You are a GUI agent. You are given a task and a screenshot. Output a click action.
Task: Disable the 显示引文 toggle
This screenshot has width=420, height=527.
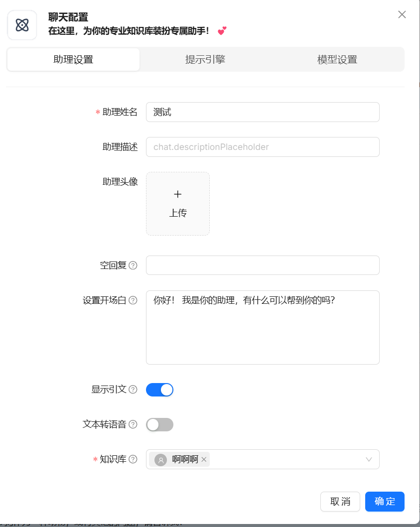click(159, 390)
